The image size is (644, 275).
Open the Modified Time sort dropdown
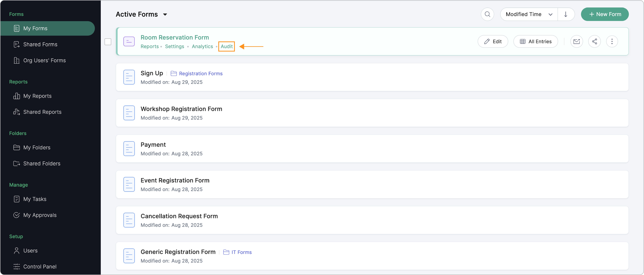point(529,14)
